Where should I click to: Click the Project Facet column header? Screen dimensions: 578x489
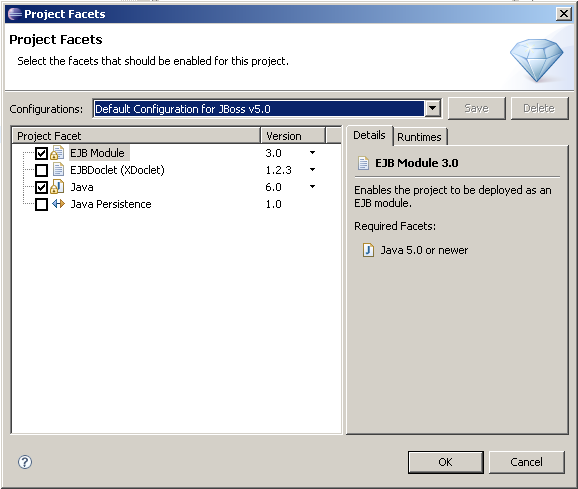click(x=136, y=136)
